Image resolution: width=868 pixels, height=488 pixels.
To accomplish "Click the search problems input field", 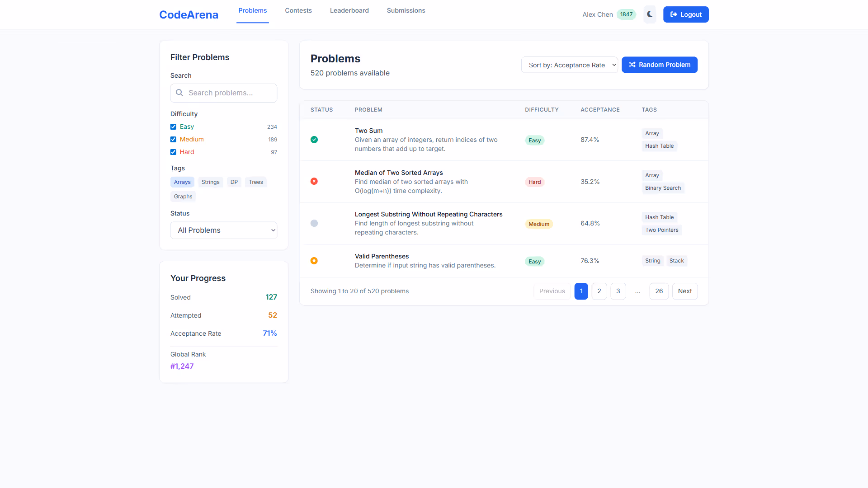I will pos(223,93).
